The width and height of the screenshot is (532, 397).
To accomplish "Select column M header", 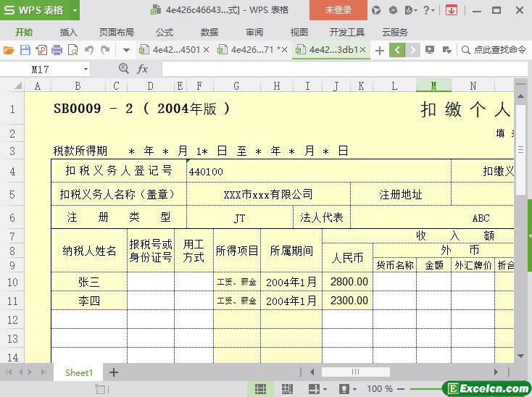I will click(433, 86).
